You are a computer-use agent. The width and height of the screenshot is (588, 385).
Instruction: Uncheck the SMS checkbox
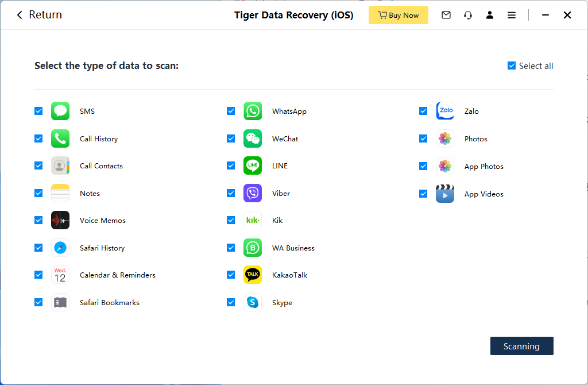38,111
